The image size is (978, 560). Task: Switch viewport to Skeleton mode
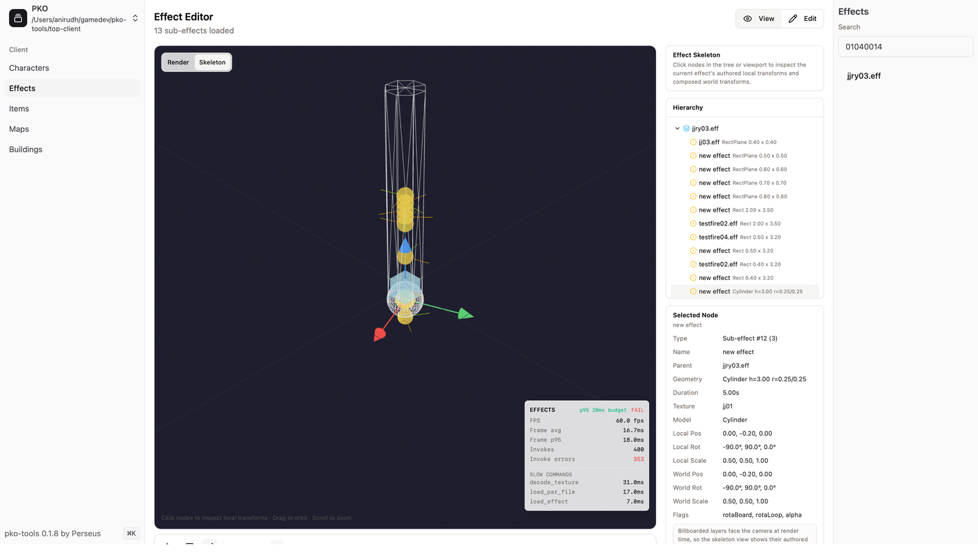point(212,62)
